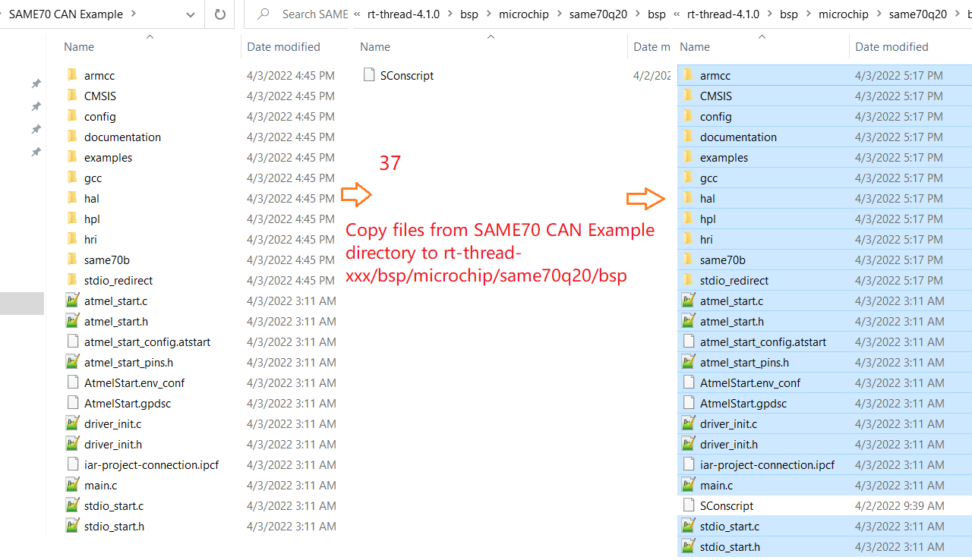Click the highlighted atmel_start_pins.h file icon
This screenshot has width=972, height=560.
point(689,363)
